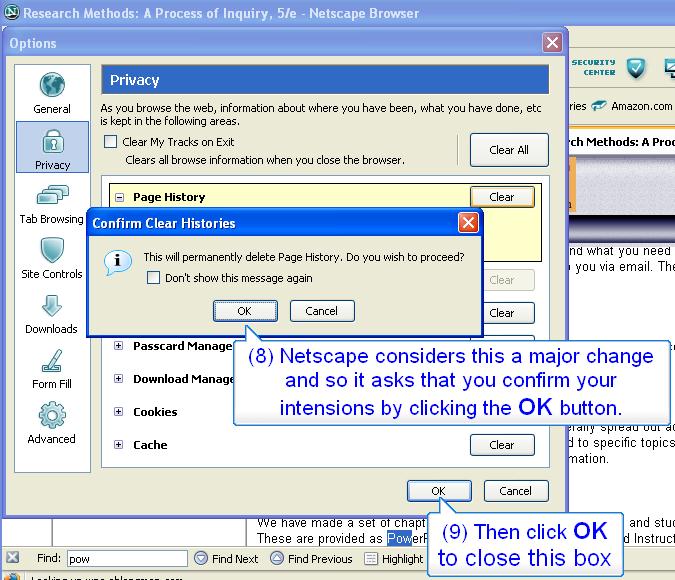The image size is (675, 580).
Task: Open the Form Fill options category
Action: [x=52, y=369]
